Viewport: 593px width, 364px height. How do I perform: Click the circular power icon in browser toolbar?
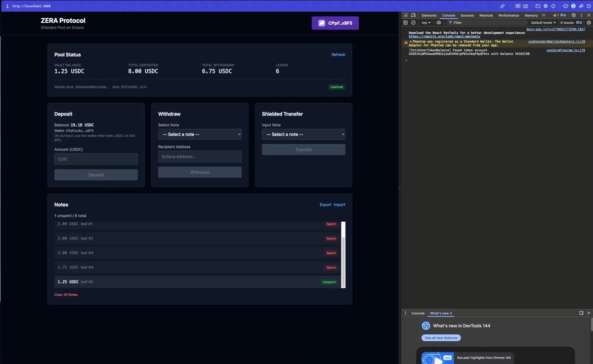[x=573, y=6]
